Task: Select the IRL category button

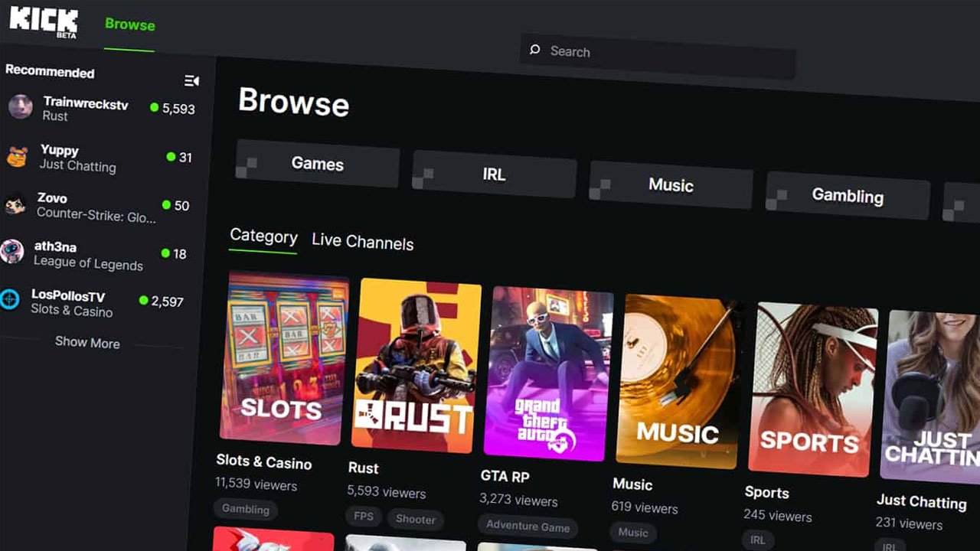Action: [494, 174]
